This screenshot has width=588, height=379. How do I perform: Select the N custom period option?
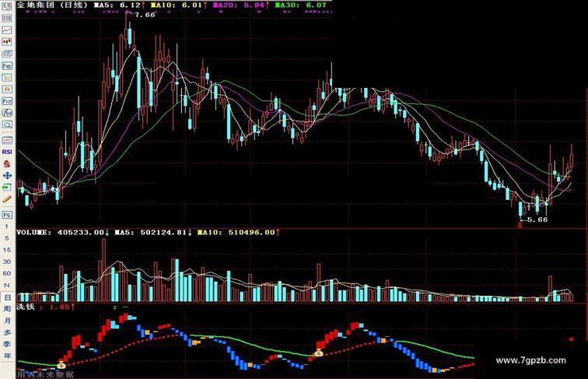pyautogui.click(x=6, y=285)
